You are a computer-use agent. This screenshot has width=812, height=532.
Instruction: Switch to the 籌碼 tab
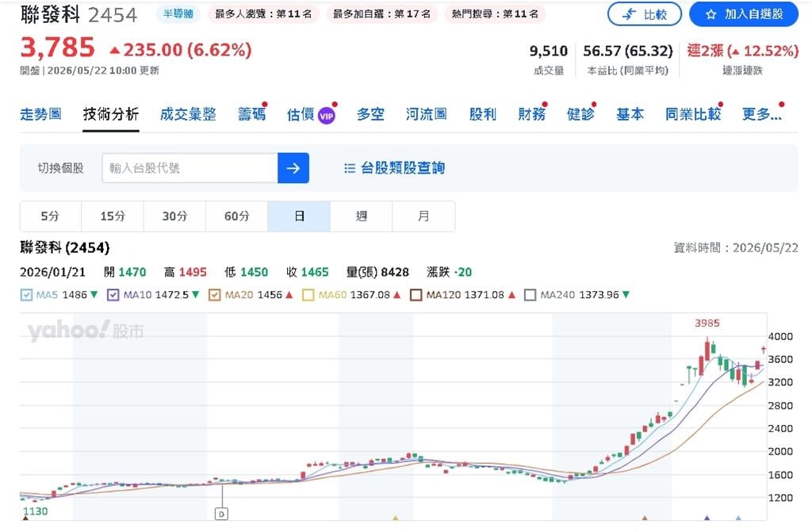[251, 114]
